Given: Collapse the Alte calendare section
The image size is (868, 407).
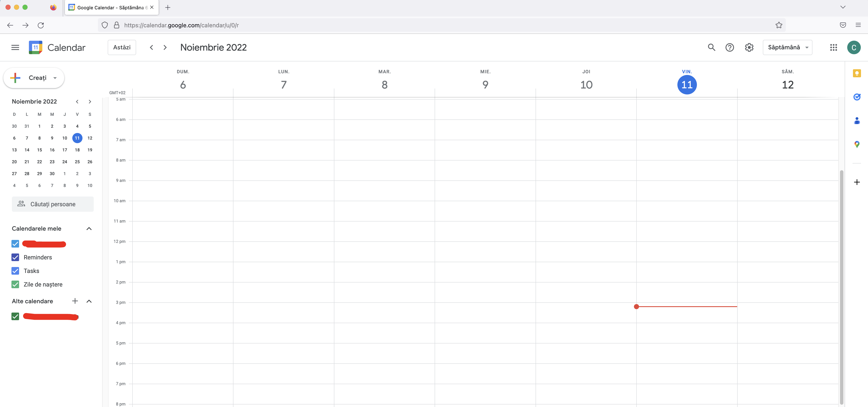Looking at the screenshot, I should 89,301.
